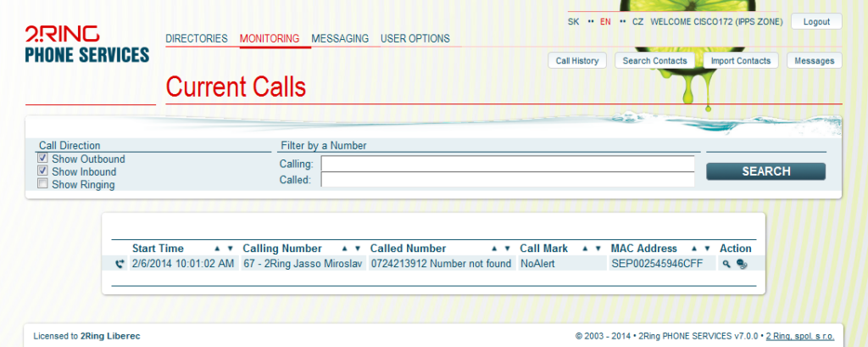Open Call History

point(577,60)
